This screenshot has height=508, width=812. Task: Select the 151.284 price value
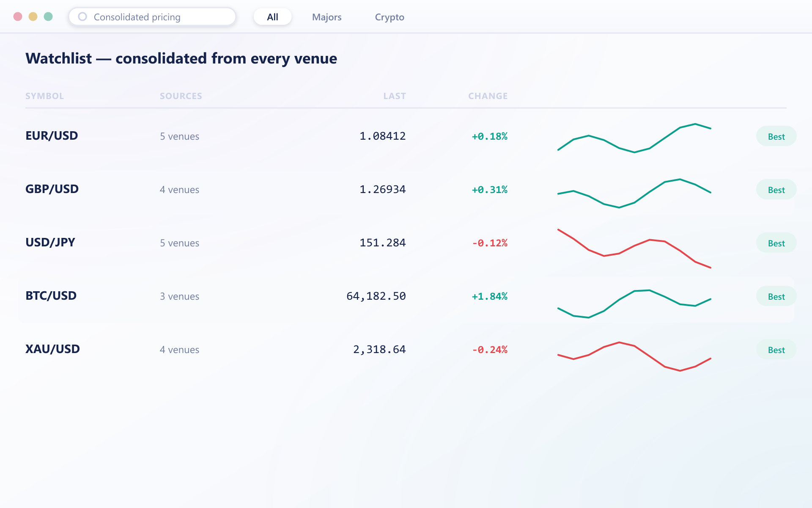[383, 243]
